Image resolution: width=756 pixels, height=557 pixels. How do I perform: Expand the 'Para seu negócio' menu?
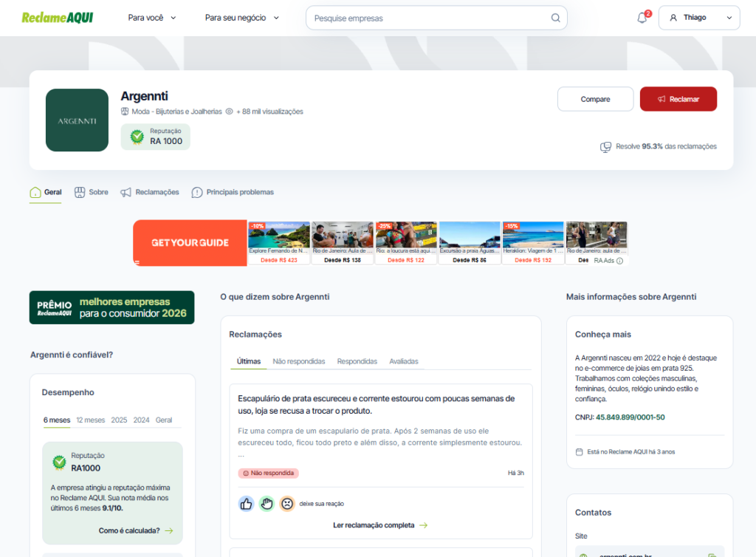[242, 18]
